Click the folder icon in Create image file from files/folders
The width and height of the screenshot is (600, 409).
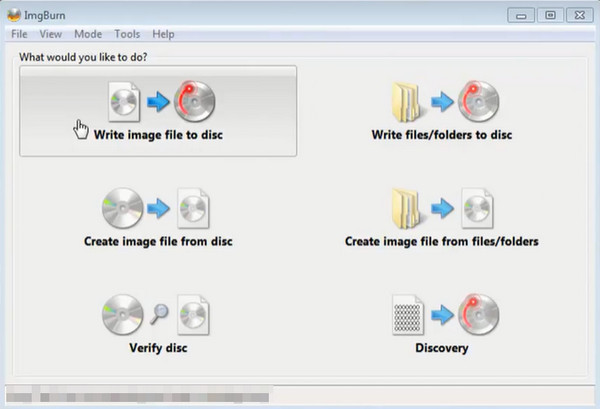pyautogui.click(x=409, y=209)
